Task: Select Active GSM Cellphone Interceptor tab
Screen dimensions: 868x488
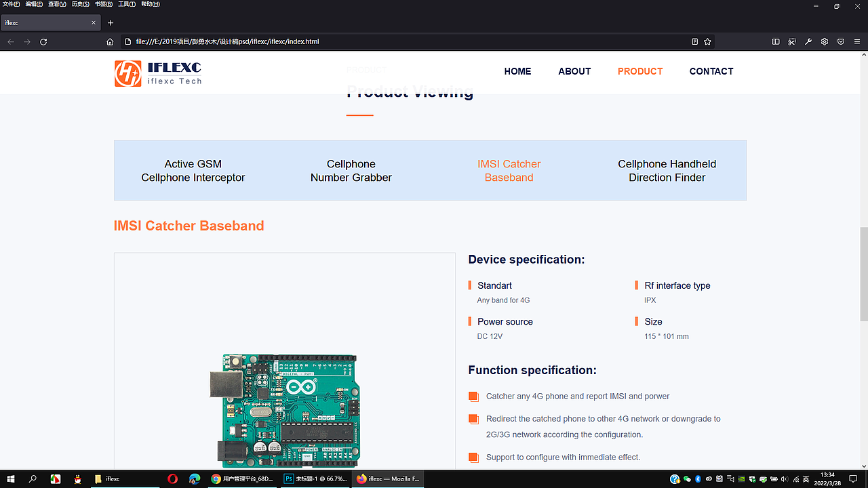Action: pos(193,171)
